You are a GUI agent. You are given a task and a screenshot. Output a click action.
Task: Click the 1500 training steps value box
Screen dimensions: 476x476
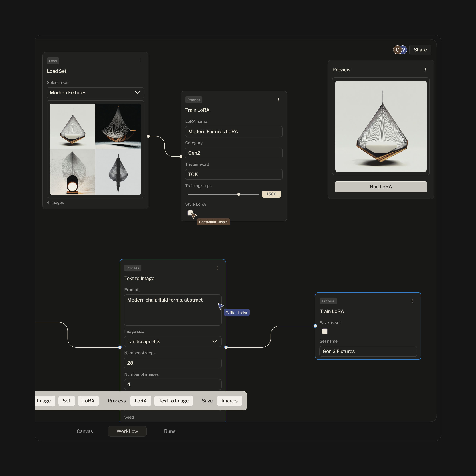(x=271, y=194)
